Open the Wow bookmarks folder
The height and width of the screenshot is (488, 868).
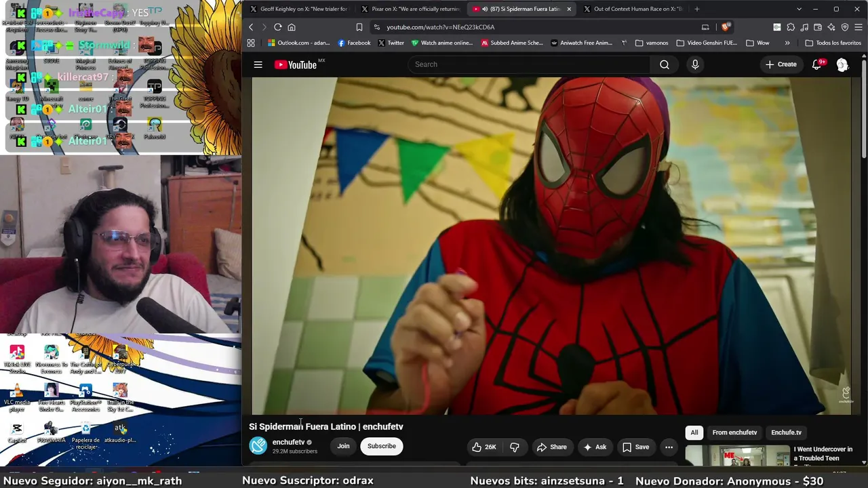tap(757, 43)
